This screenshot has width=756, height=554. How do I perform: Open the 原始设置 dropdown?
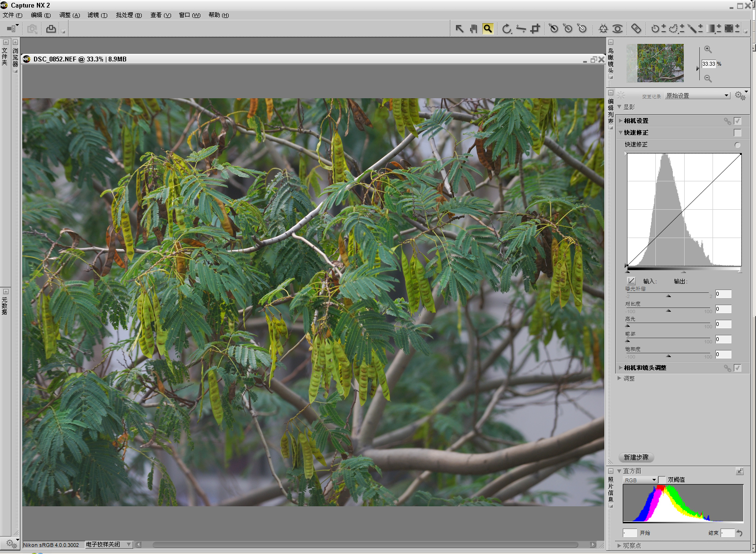click(697, 95)
